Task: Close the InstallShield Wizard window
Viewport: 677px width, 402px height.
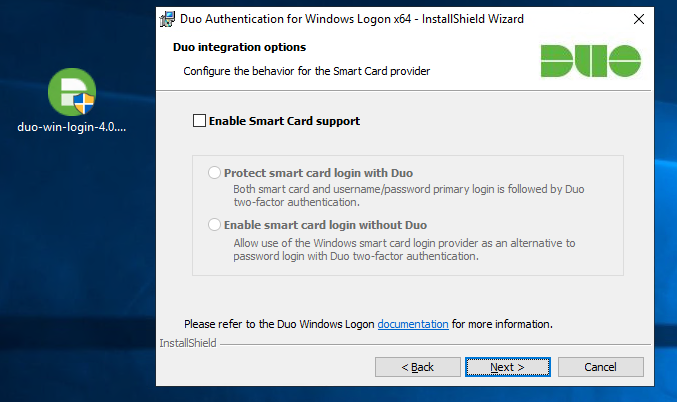Action: 639,19
